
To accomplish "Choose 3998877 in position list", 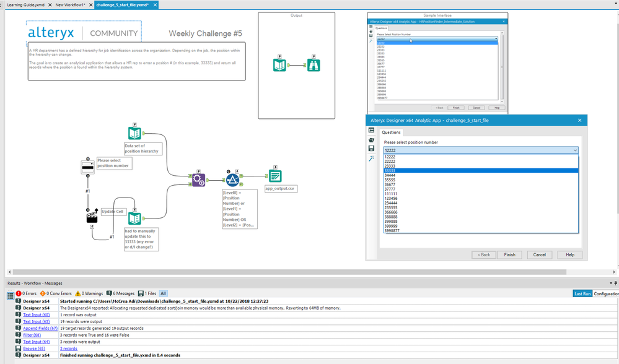I will 481,231.
